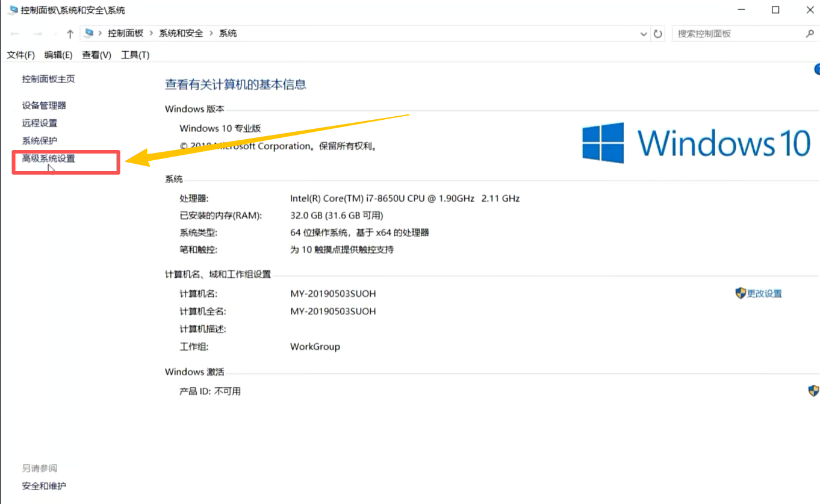Go forward with the Forward arrow

(37, 34)
